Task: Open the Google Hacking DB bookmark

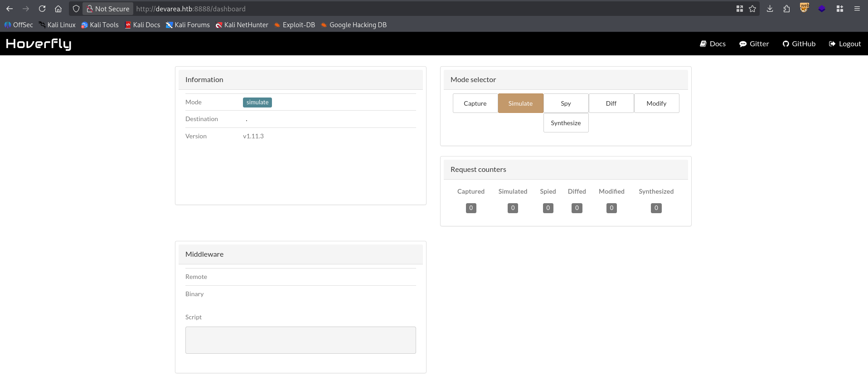Action: tap(354, 25)
